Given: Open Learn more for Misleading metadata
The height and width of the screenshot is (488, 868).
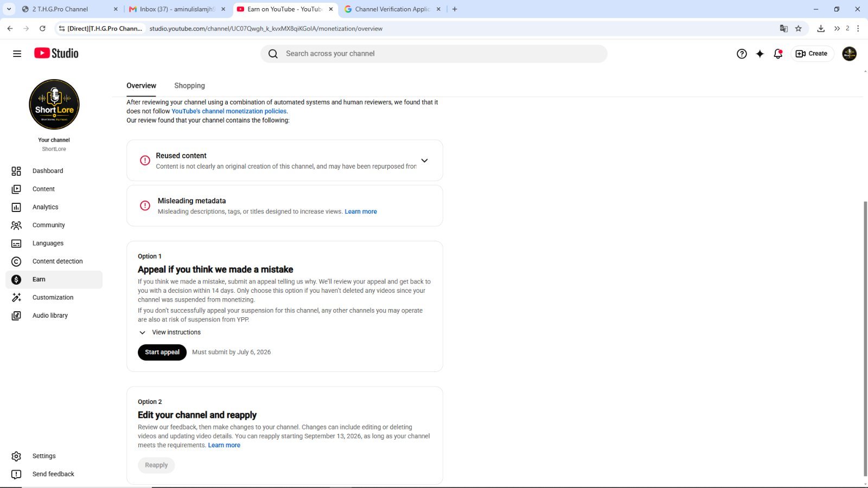Looking at the screenshot, I should (361, 211).
